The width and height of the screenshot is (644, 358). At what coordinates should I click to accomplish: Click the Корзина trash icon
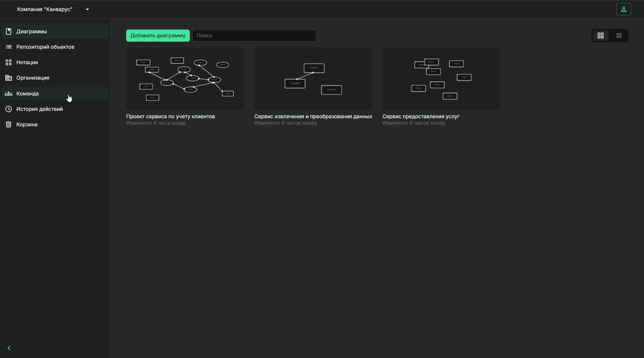coord(9,125)
